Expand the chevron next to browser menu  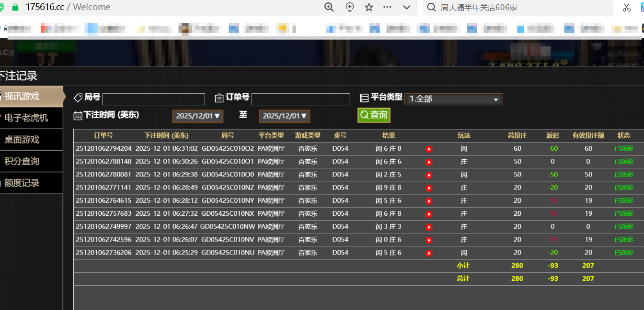point(407,7)
